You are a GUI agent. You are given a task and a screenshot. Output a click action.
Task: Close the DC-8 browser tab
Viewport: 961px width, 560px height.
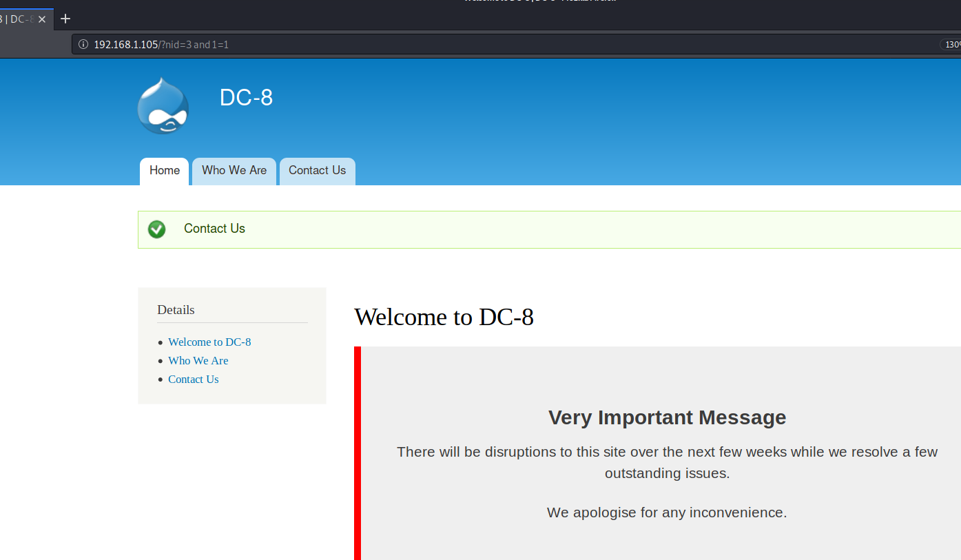click(x=42, y=19)
